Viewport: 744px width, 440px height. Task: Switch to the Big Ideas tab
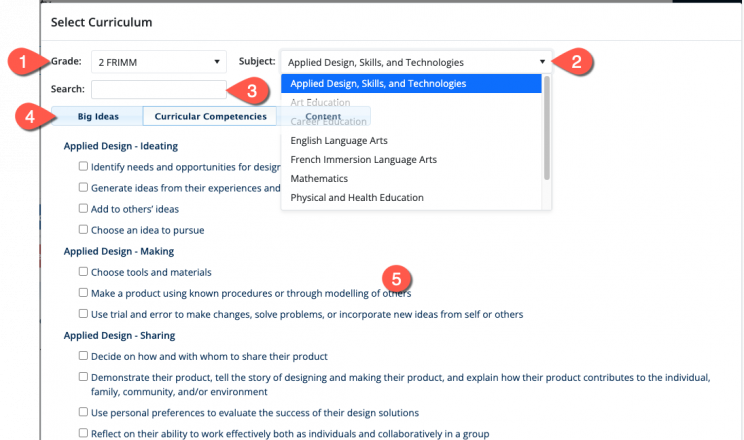97,116
